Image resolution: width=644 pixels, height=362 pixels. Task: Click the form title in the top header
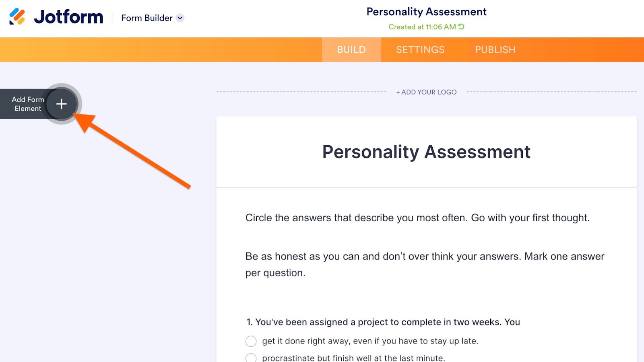click(426, 12)
